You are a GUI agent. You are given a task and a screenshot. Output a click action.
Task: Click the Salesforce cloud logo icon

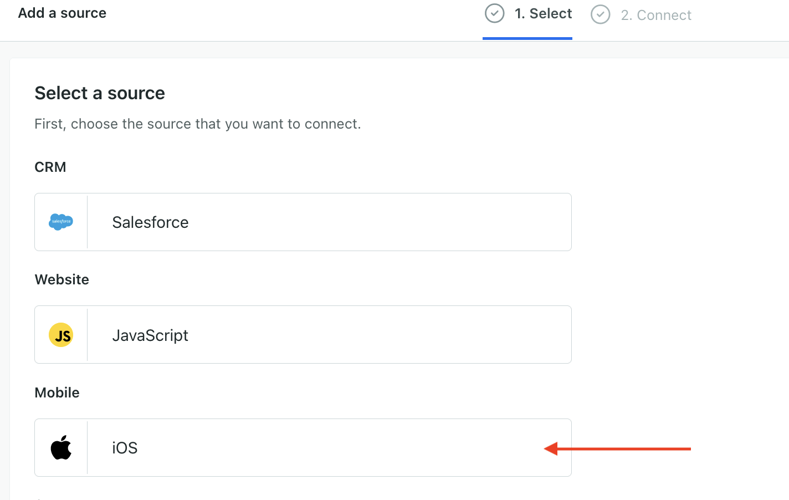tap(61, 222)
